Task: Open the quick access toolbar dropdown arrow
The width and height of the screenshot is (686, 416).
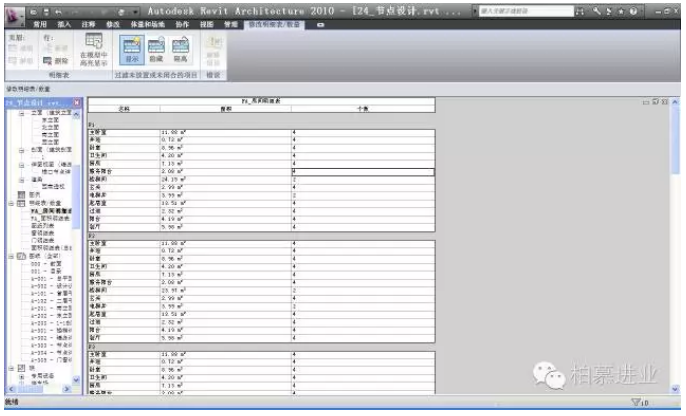Action: 133,10
